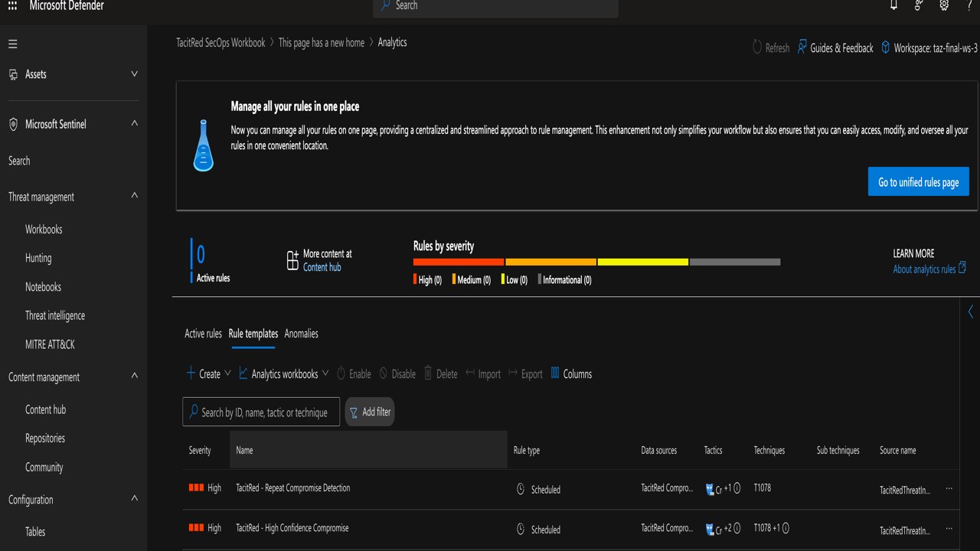
Task: Collapse the Content management section
Action: click(x=135, y=376)
